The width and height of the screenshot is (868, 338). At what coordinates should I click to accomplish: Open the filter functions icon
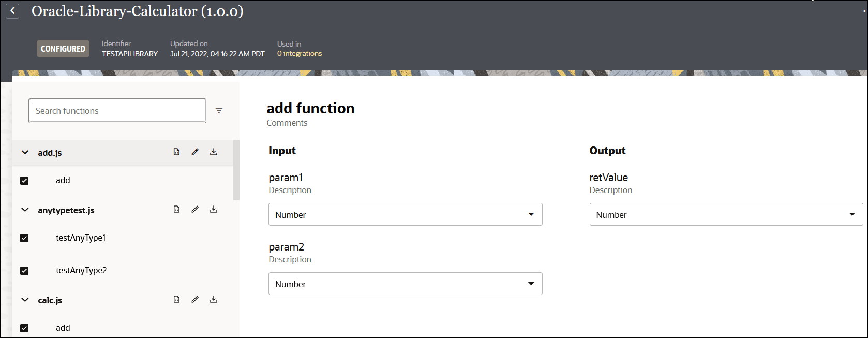pyautogui.click(x=219, y=111)
